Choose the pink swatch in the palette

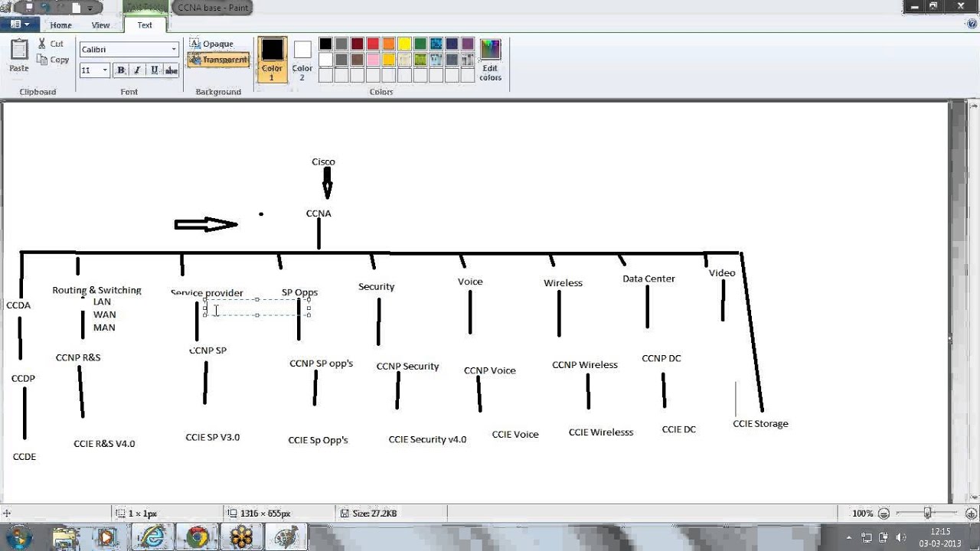(x=373, y=59)
